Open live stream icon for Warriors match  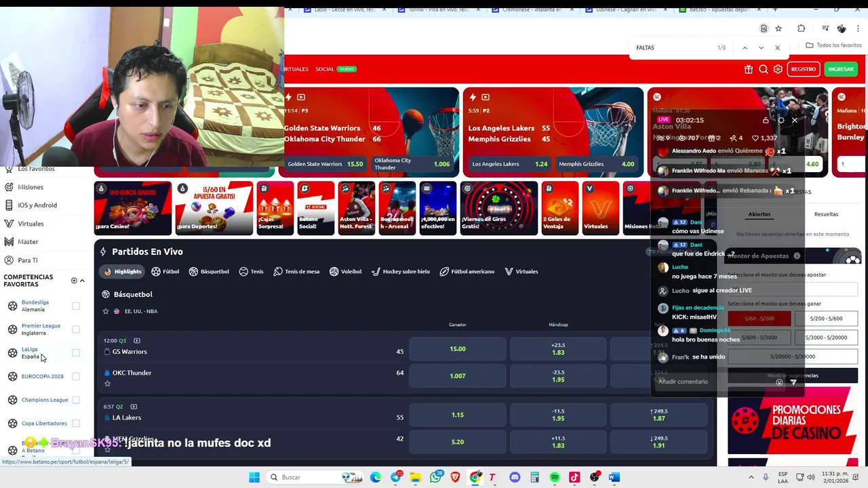[x=137, y=341]
